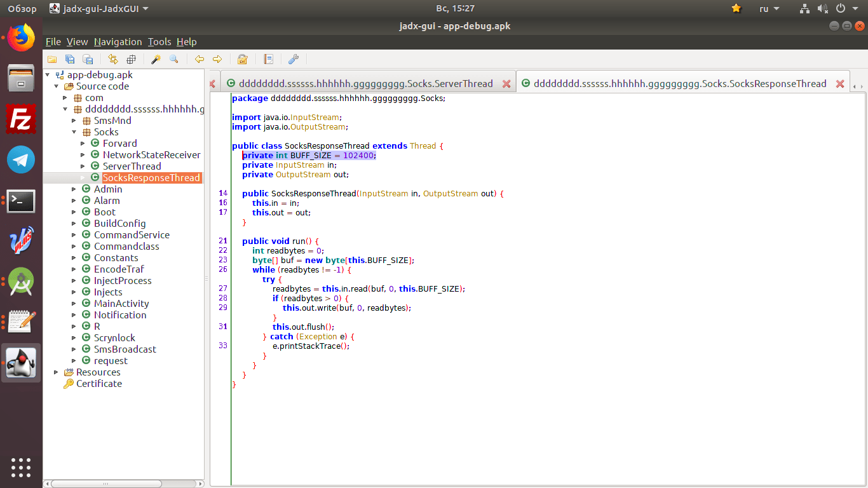The image size is (868, 488).
Task: Select the Certificate item in tree
Action: [x=98, y=384]
